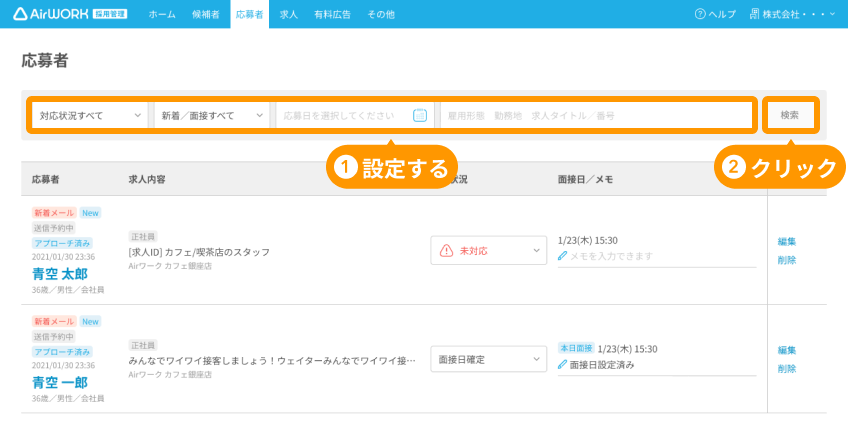Screen dimensions: 848x428
Task: Click 編集 for 青空 太郎 row
Action: pos(787,242)
